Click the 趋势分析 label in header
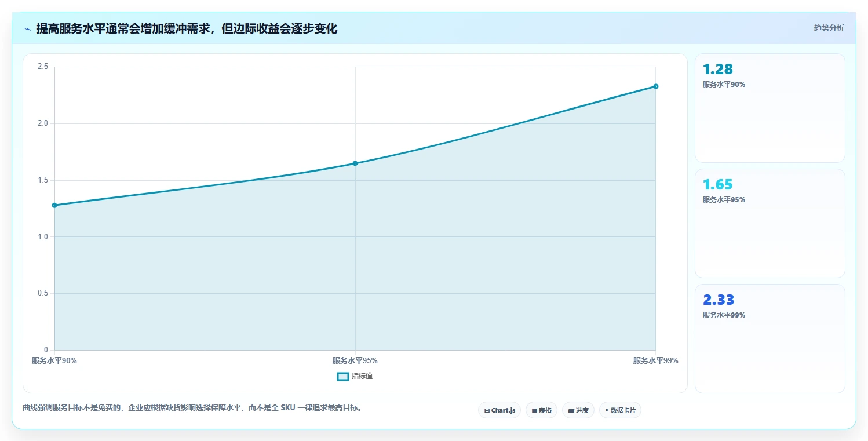 829,28
